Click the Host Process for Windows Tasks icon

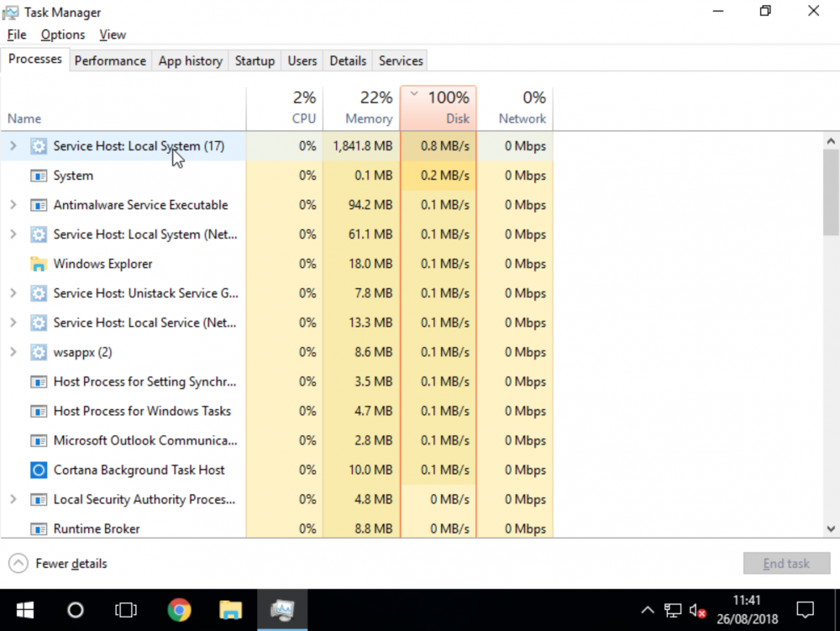39,412
